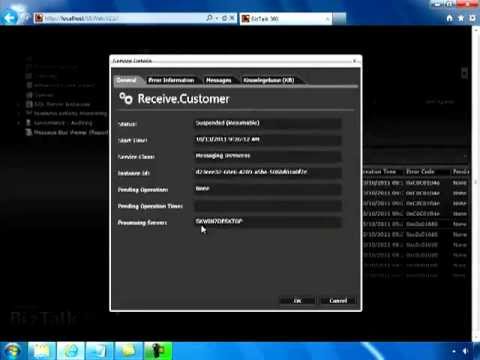Image resolution: width=480 pixels, height=360 pixels.
Task: Click the Pending column header
Action: click(x=461, y=172)
